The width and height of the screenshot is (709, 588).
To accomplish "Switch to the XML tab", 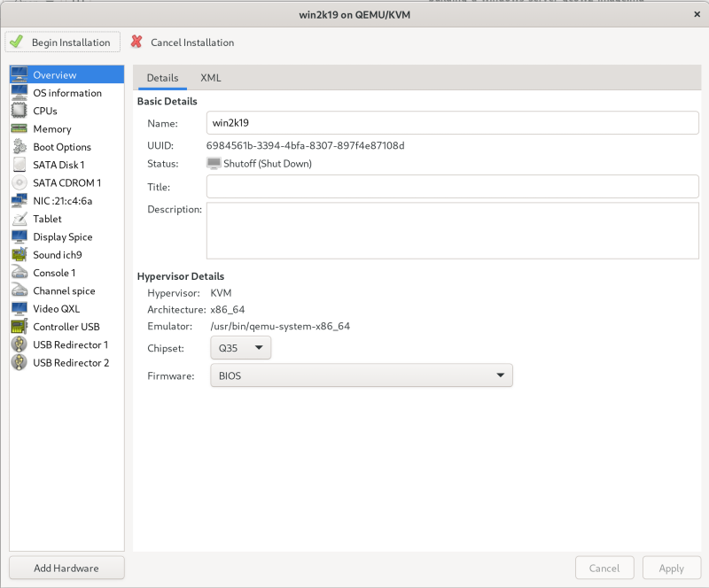I will tap(211, 78).
